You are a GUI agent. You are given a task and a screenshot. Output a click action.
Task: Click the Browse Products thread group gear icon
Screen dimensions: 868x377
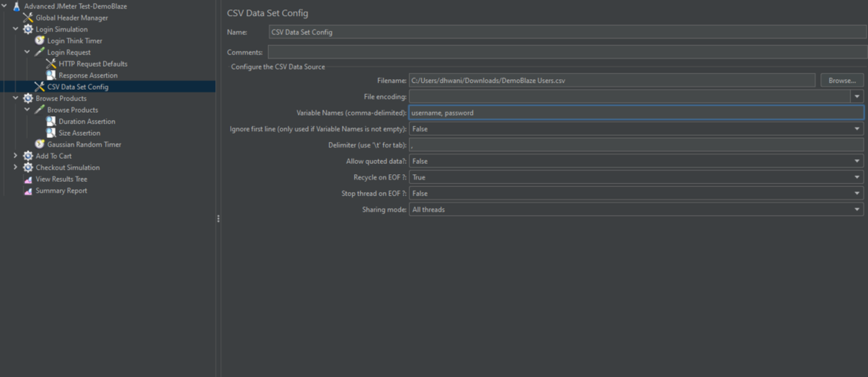click(x=28, y=98)
